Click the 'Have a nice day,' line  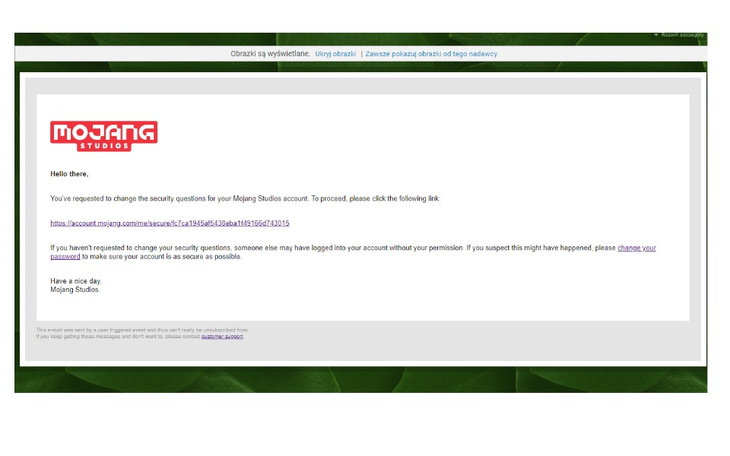pyautogui.click(x=76, y=281)
